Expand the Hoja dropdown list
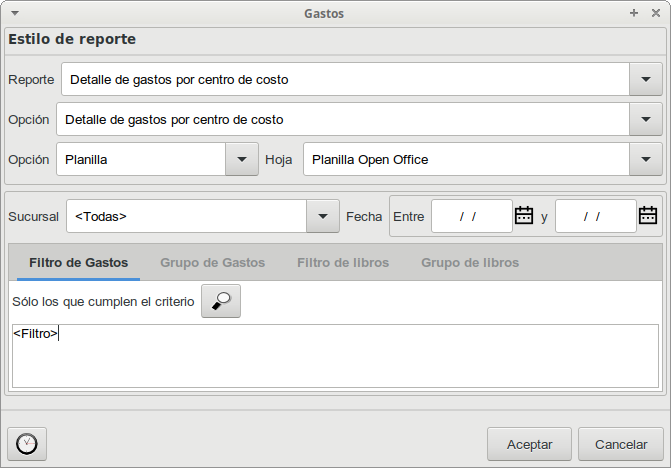This screenshot has height=468, width=671. pos(646,160)
